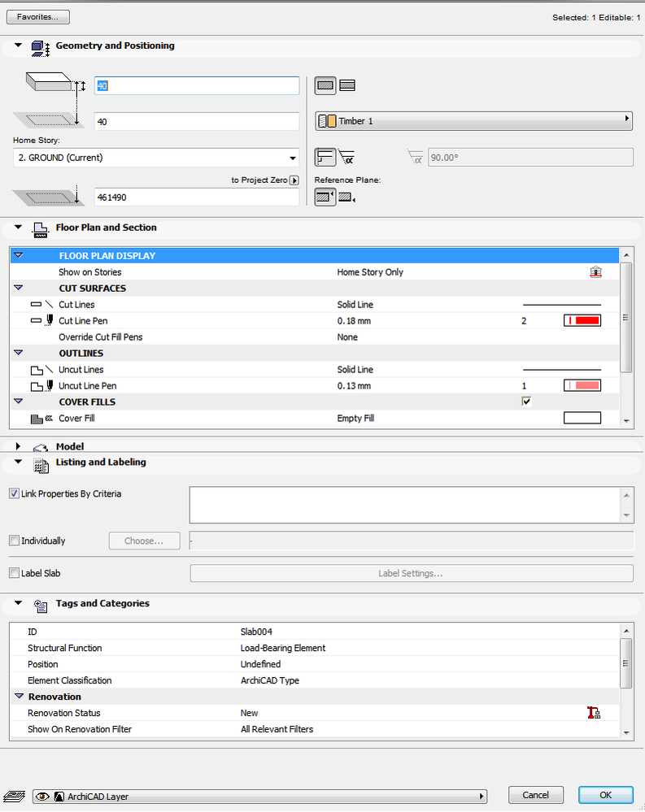
Task: Toggle ArchiCAD Layer eye visibility
Action: click(43, 797)
